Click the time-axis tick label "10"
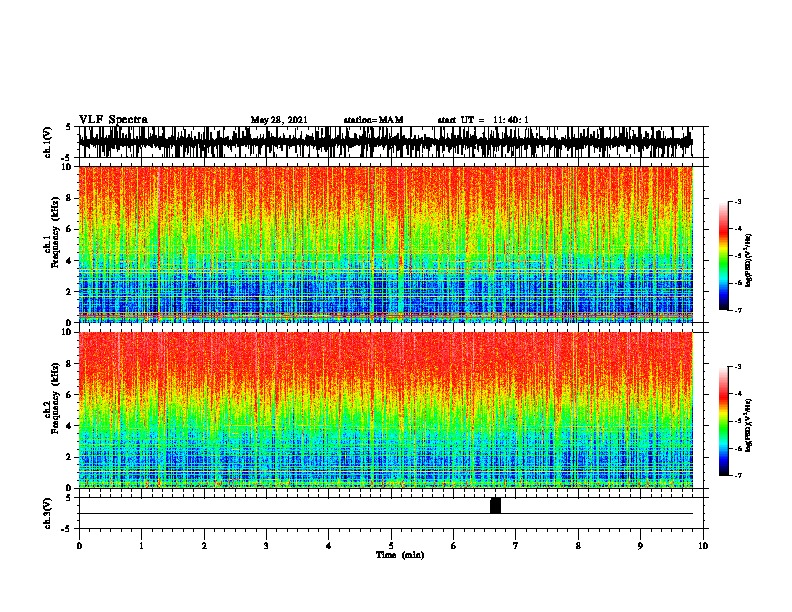792x612 pixels. 703,546
